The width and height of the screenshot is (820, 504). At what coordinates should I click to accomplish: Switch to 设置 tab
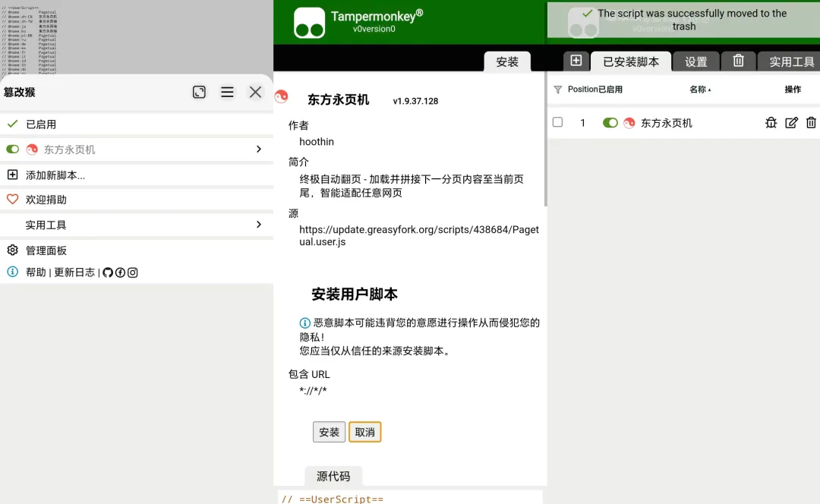[696, 61]
